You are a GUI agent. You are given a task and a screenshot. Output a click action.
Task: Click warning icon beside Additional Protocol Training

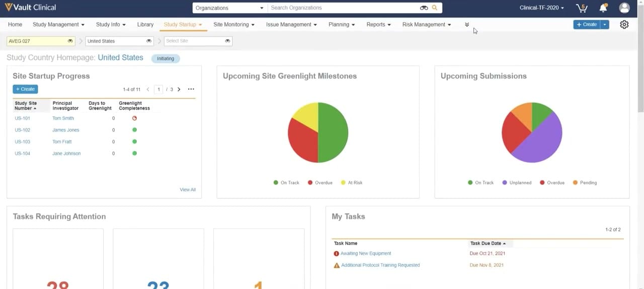click(x=337, y=265)
